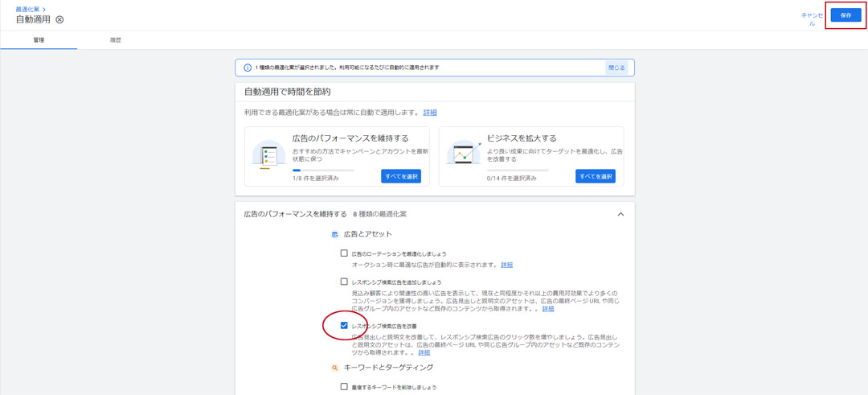Click the magnifier icon beside キーワードとターゲティング
Viewport: 868px width, 395px height.
pyautogui.click(x=334, y=368)
